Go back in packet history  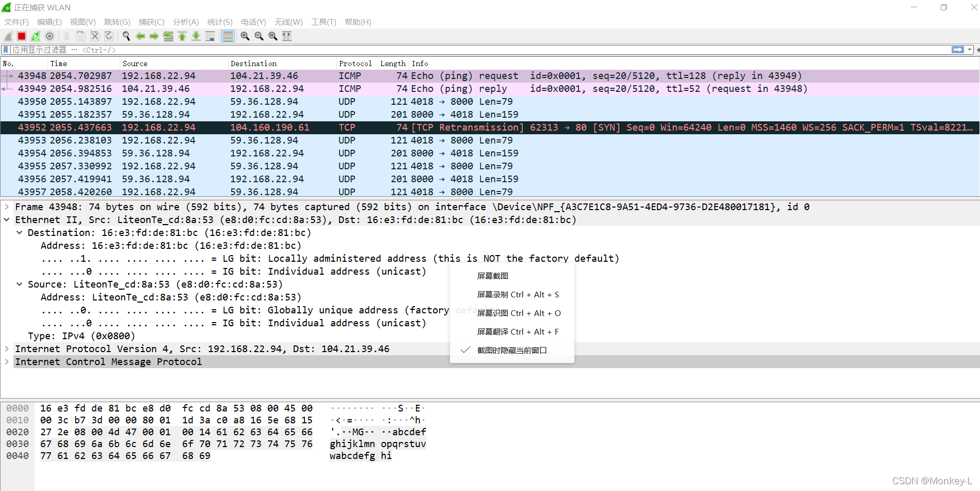140,36
